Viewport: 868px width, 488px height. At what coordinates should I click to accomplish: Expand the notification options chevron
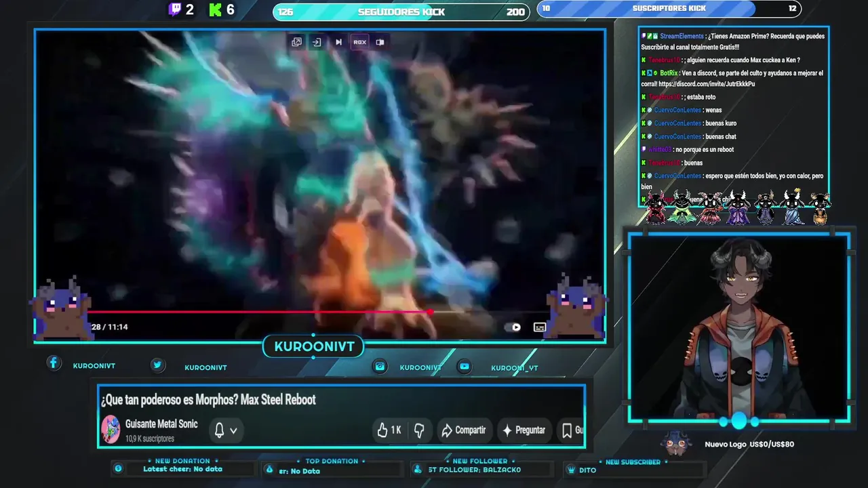tap(233, 430)
